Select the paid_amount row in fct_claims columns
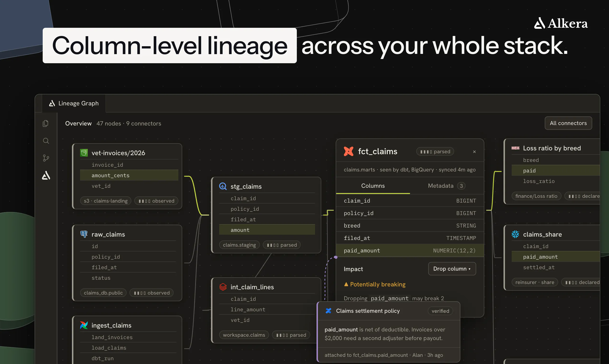 410,250
